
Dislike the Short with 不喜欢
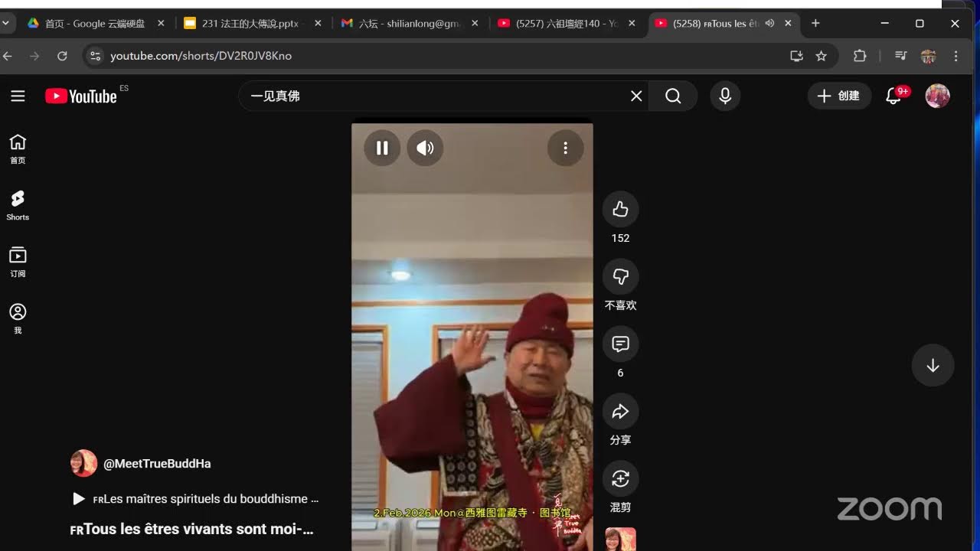click(620, 276)
